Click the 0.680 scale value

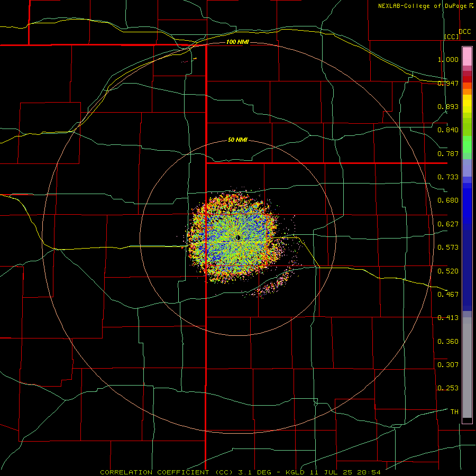(x=448, y=200)
